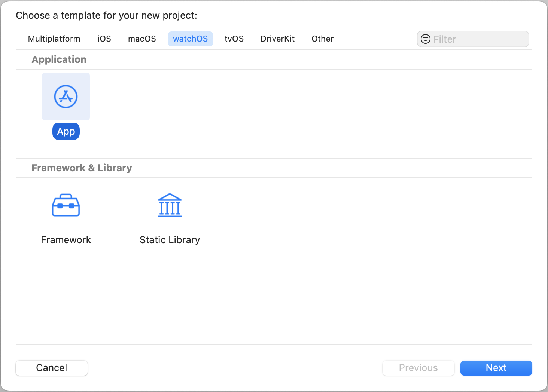The height and width of the screenshot is (392, 548).
Task: Show tvOS templates tab
Action: (234, 39)
